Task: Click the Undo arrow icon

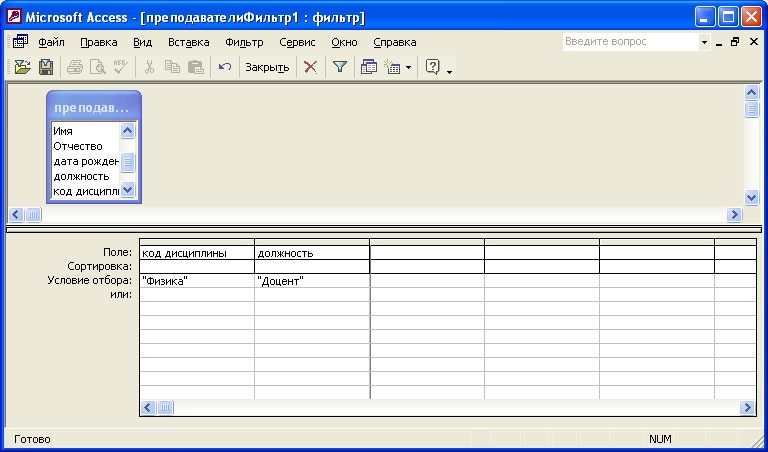Action: pos(225,67)
